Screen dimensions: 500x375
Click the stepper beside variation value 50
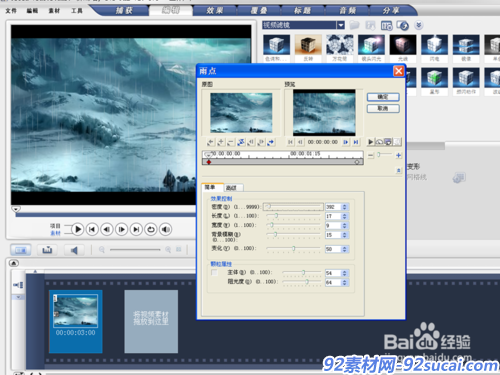[345, 249]
